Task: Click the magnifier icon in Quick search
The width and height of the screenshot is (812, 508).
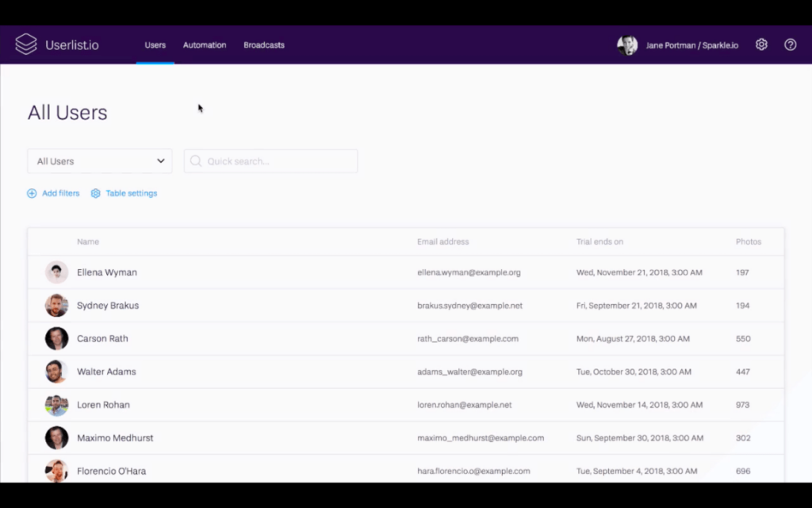Action: click(x=196, y=161)
